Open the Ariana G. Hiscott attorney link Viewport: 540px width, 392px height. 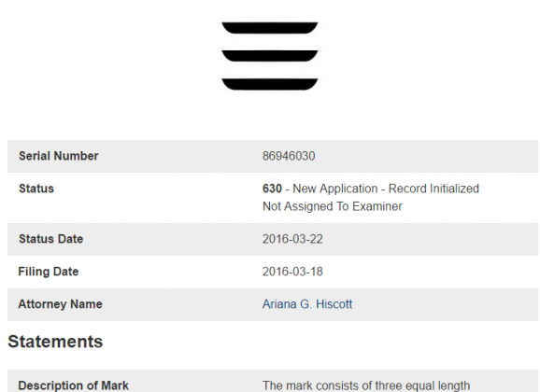pyautogui.click(x=307, y=304)
